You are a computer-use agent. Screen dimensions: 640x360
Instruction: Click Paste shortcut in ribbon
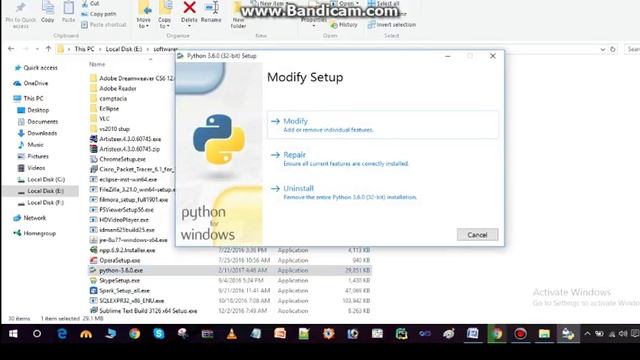104,24
